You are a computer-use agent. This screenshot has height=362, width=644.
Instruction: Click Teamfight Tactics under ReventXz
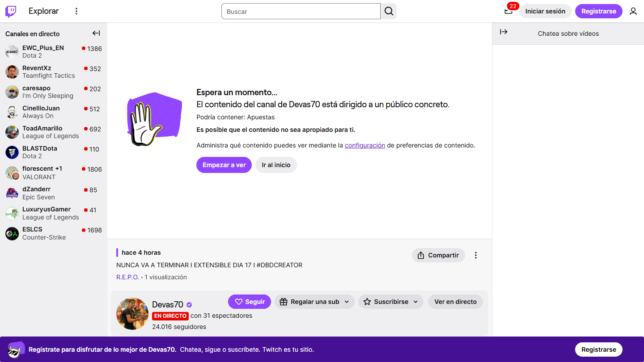49,76
